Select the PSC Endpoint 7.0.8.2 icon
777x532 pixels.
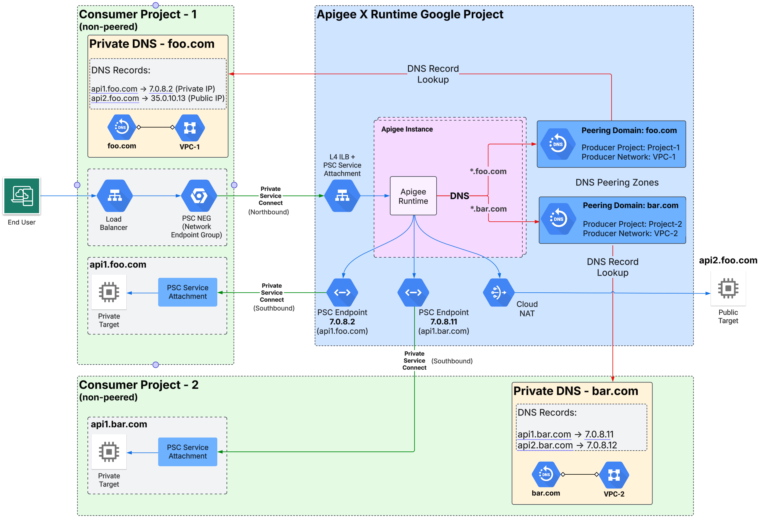(x=342, y=293)
